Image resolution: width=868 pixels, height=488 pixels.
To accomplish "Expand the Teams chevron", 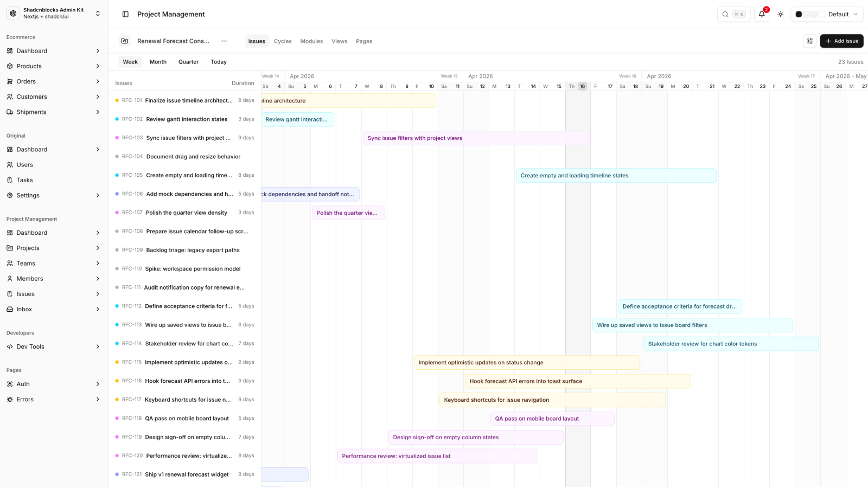I will click(x=98, y=264).
